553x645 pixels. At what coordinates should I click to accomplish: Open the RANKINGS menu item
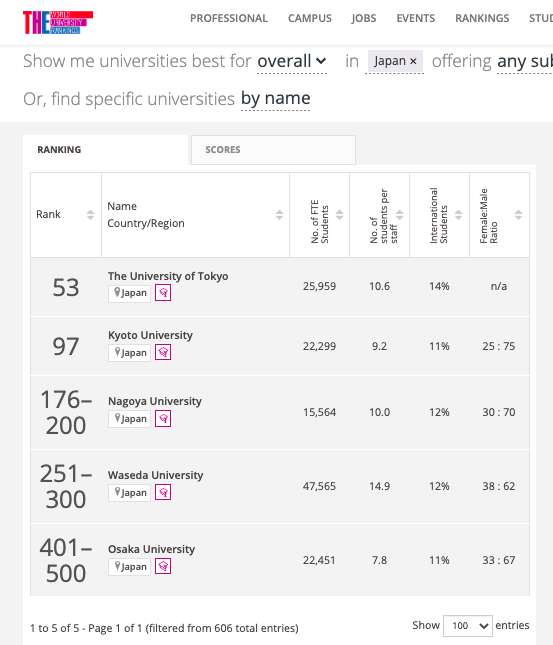tap(482, 19)
